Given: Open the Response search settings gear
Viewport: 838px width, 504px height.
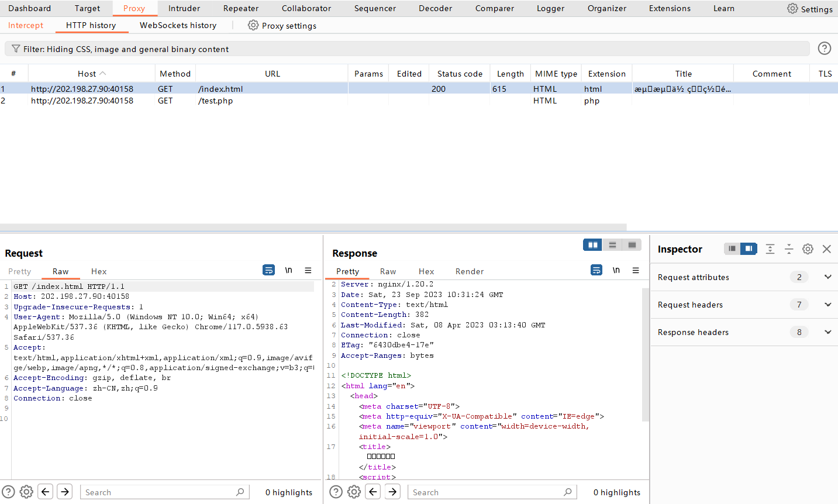Looking at the screenshot, I should coord(354,492).
